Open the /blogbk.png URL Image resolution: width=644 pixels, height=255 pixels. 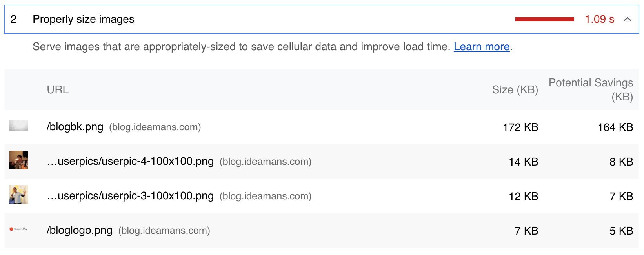click(x=75, y=127)
